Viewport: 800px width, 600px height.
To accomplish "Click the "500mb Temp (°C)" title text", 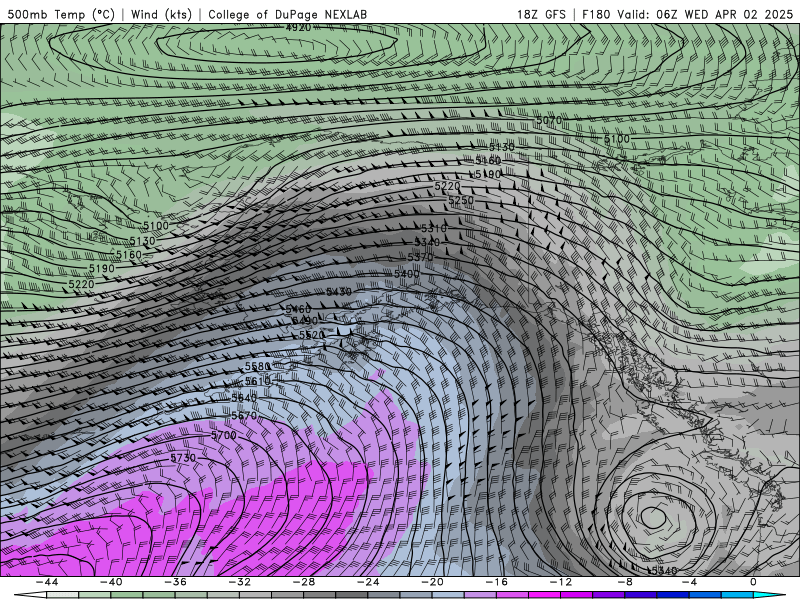I will pyautogui.click(x=61, y=14).
